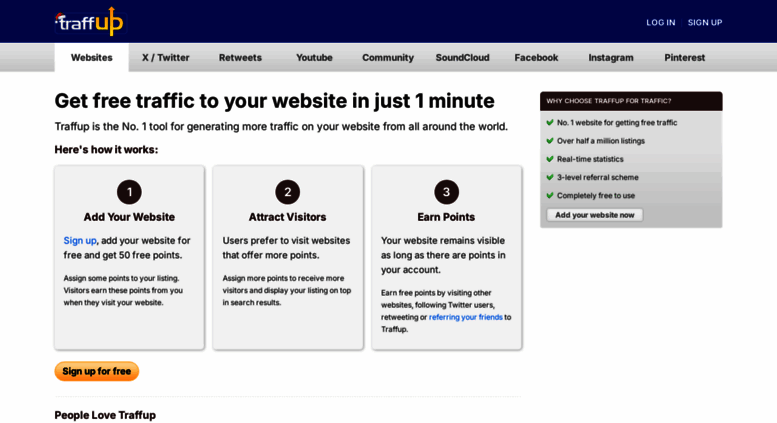777x423 pixels.
Task: Click 'Real-time statistics' text
Action: coord(590,159)
